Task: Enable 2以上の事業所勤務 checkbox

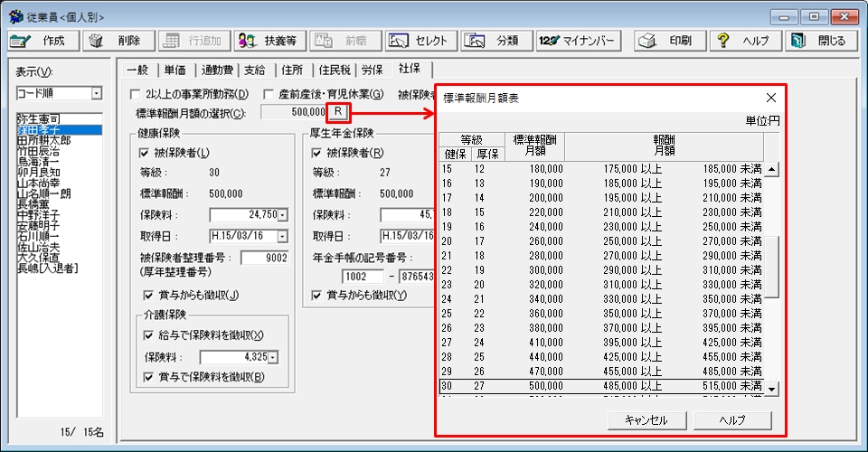Action: tap(137, 94)
